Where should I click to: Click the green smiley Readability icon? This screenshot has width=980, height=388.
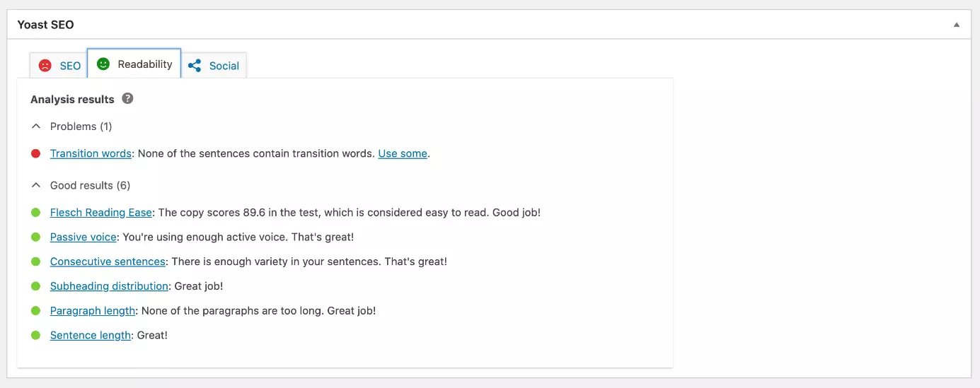coord(103,64)
